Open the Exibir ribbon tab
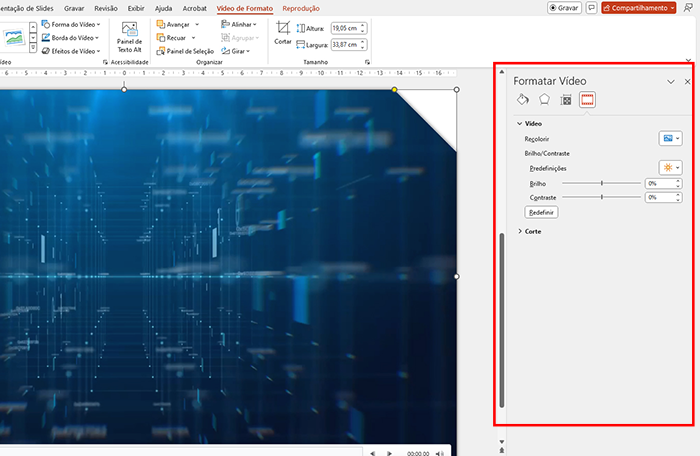Image resolution: width=700 pixels, height=456 pixels. pos(135,8)
